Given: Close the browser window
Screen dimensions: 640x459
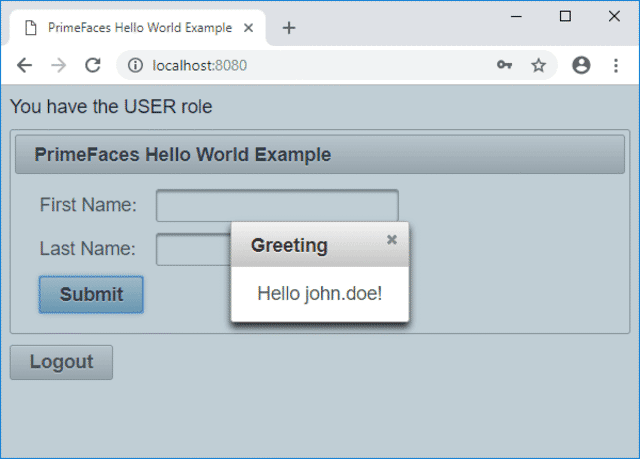Looking at the screenshot, I should (614, 17).
